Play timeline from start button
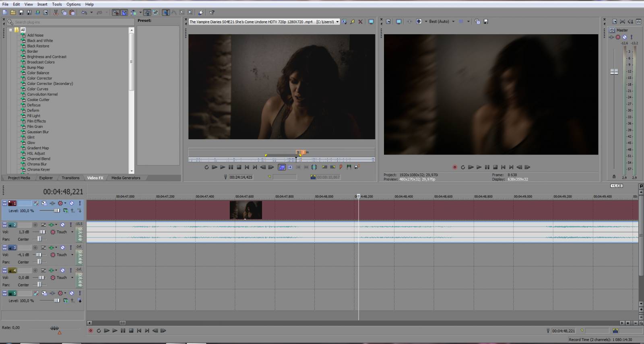 tap(107, 331)
